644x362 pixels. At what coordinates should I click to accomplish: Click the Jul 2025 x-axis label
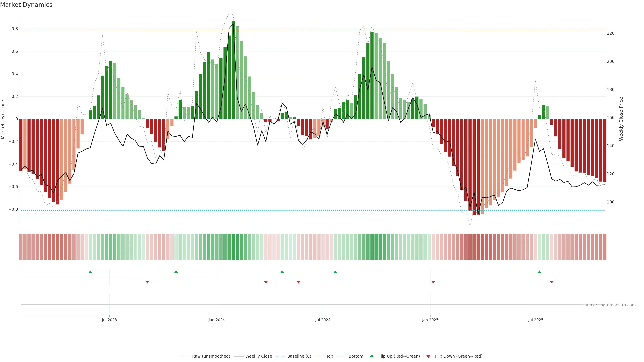(x=535, y=320)
